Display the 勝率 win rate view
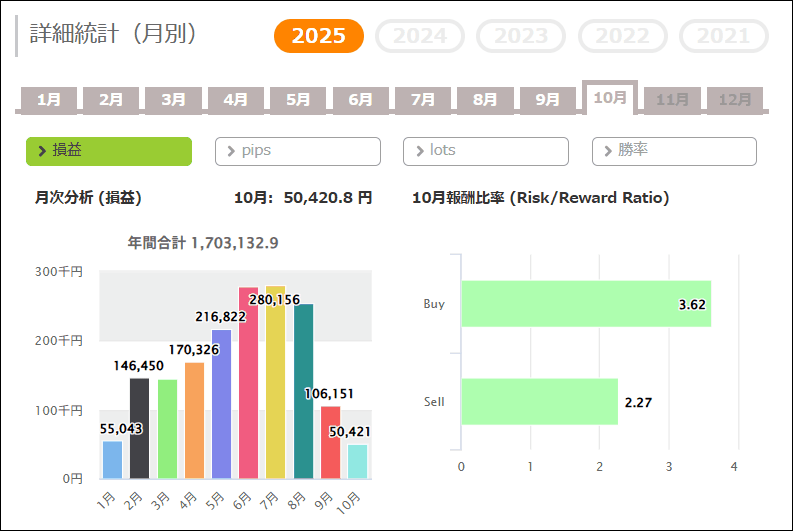This screenshot has height=531, width=793. (674, 151)
